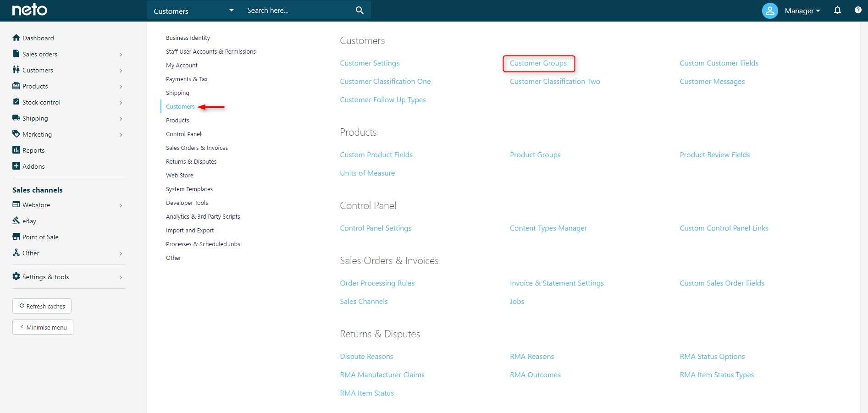The image size is (868, 413).
Task: Open Product Review Fields link
Action: [x=715, y=155]
